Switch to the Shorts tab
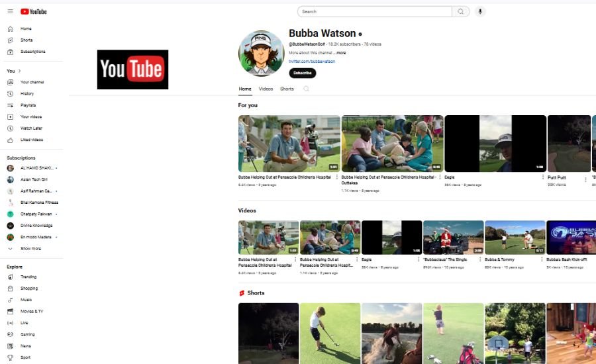596x364 pixels. pos(287,89)
